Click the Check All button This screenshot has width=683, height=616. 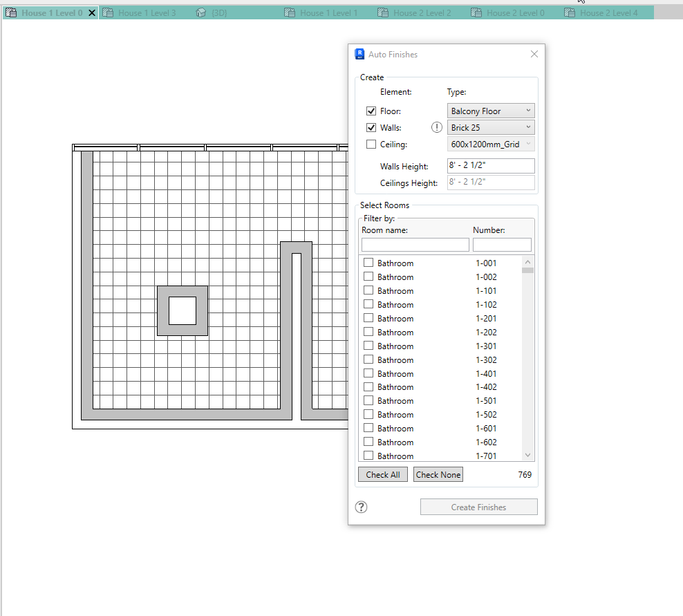pyautogui.click(x=383, y=474)
